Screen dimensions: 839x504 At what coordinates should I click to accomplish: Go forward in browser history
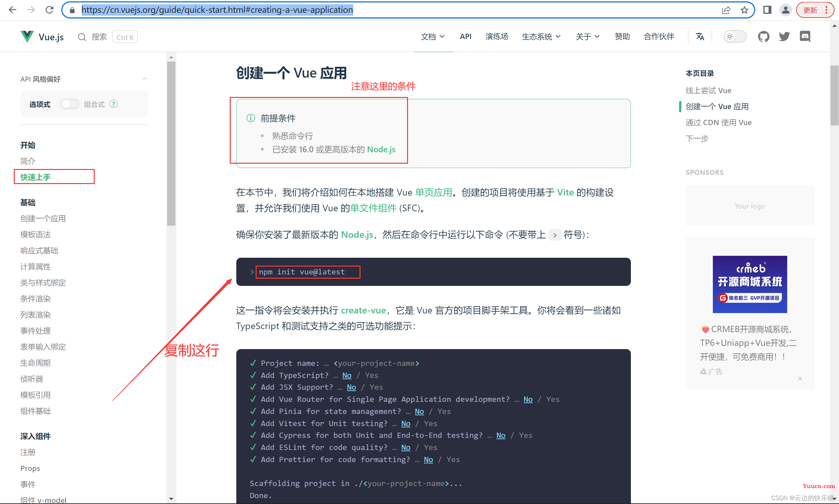pyautogui.click(x=31, y=10)
